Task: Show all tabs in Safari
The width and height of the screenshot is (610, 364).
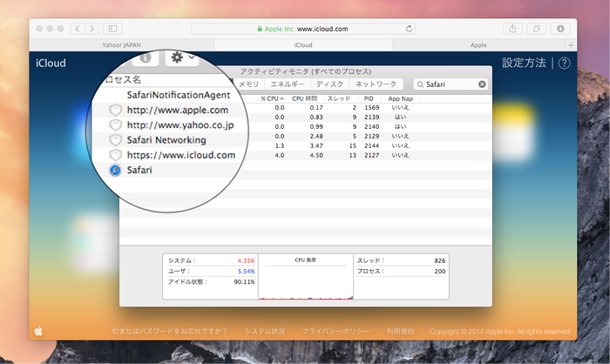Action: (537, 29)
